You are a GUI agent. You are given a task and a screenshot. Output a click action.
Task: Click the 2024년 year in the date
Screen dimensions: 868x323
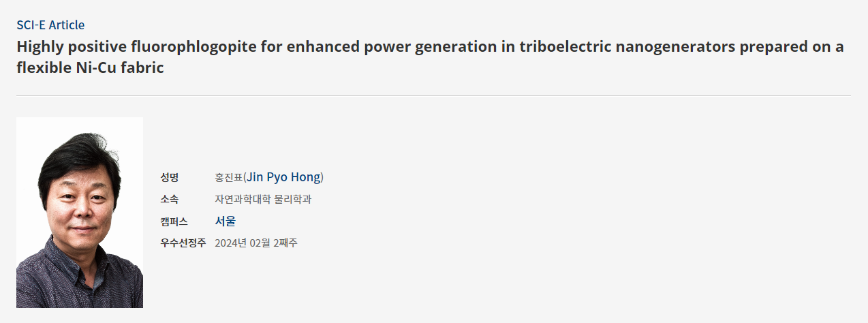click(x=228, y=243)
